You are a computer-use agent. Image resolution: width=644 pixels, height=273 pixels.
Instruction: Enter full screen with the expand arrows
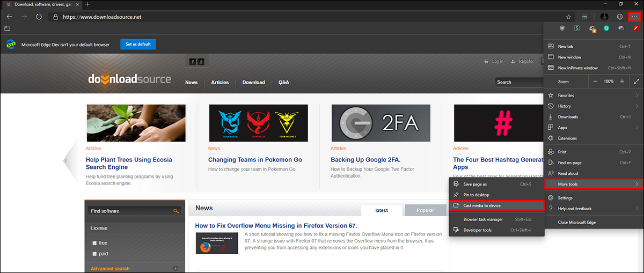coord(636,82)
